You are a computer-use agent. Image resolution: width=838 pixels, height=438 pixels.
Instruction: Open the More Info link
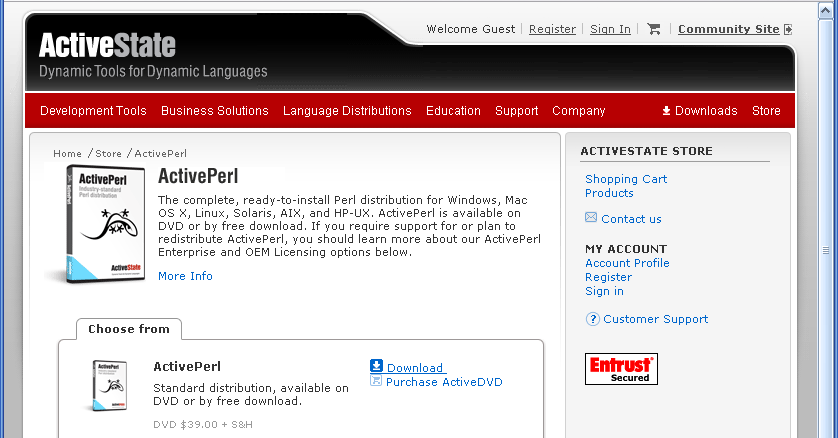pos(185,276)
